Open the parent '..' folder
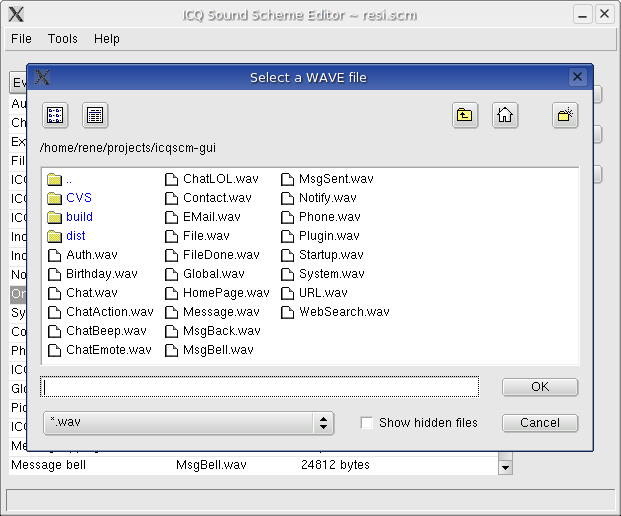 point(60,179)
